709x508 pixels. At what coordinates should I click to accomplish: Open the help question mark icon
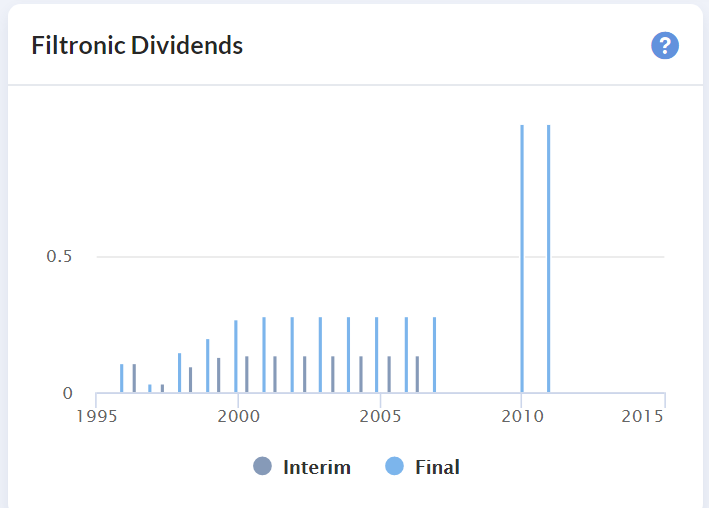(x=665, y=45)
